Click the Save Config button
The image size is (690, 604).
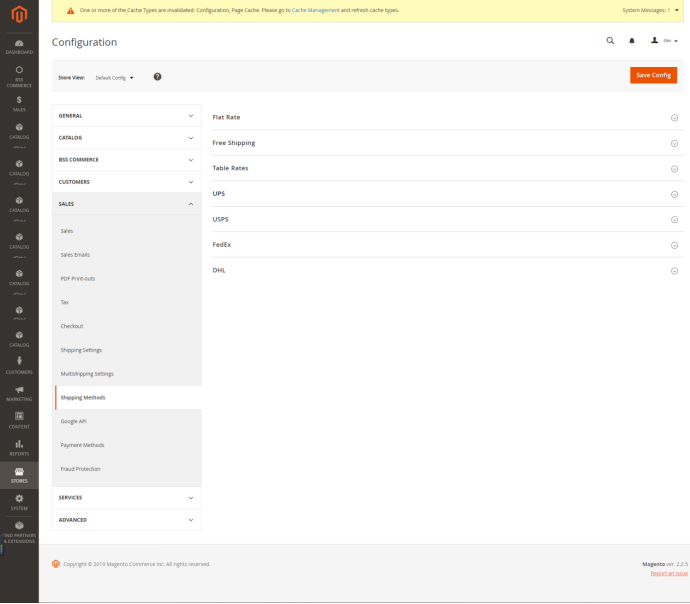(653, 75)
